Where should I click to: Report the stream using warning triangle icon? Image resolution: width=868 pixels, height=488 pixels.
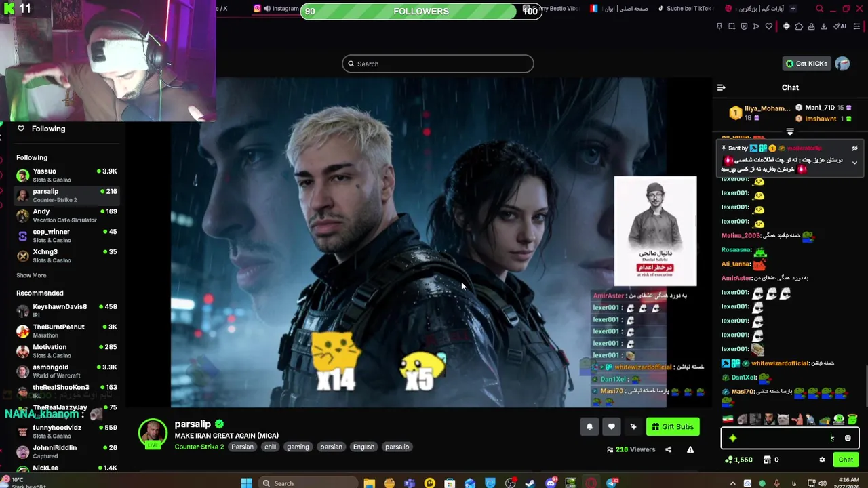point(690,449)
